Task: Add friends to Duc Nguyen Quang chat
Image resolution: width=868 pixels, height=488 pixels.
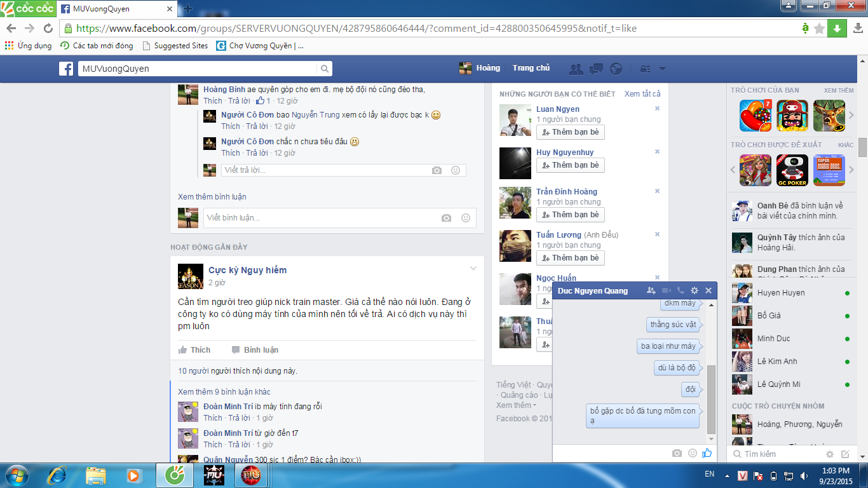Action: point(651,290)
